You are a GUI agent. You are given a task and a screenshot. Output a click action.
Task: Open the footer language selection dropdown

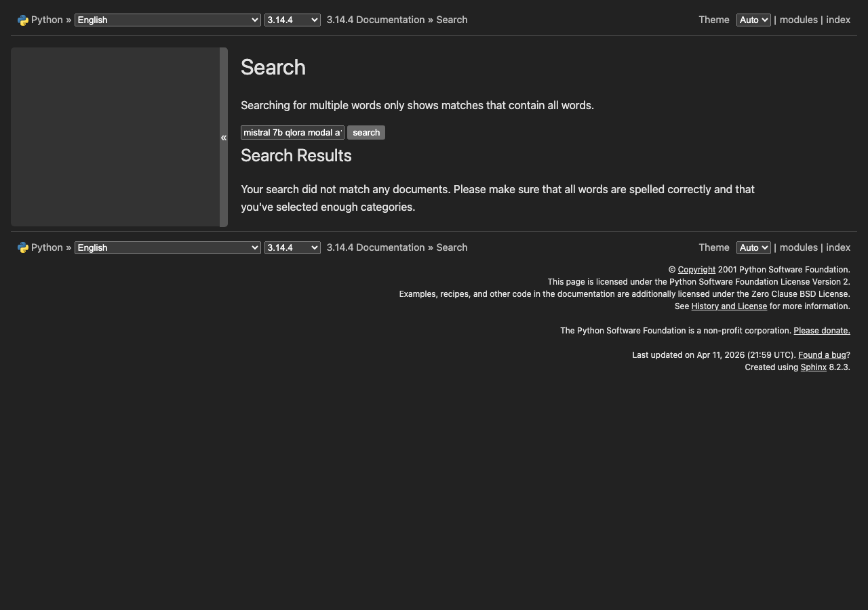click(167, 247)
